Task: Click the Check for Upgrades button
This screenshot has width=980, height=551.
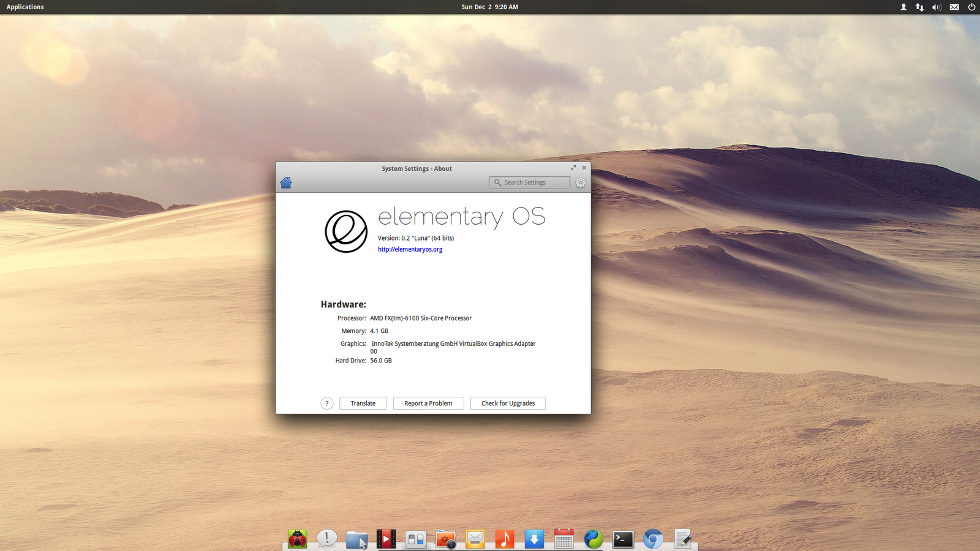Action: point(508,403)
